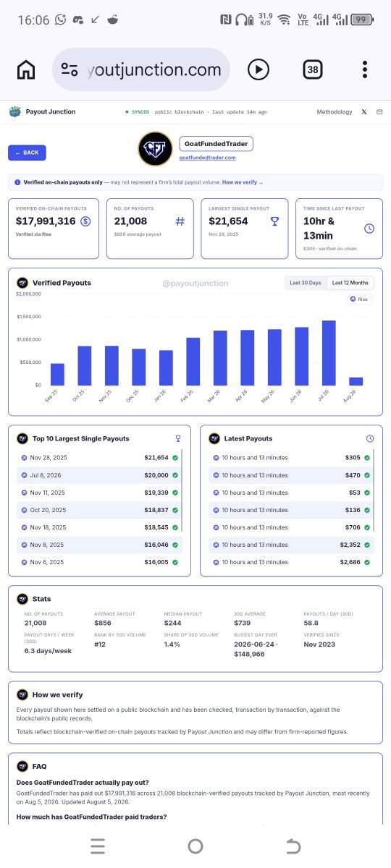The height and width of the screenshot is (868, 391).
Task: Select the Jul 26 chart bar
Action: click(x=329, y=353)
